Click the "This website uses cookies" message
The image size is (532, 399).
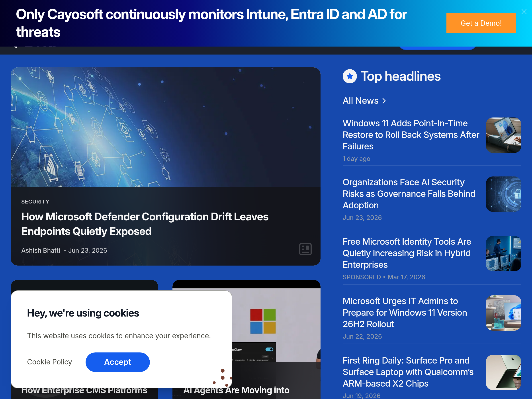pyautogui.click(x=119, y=336)
